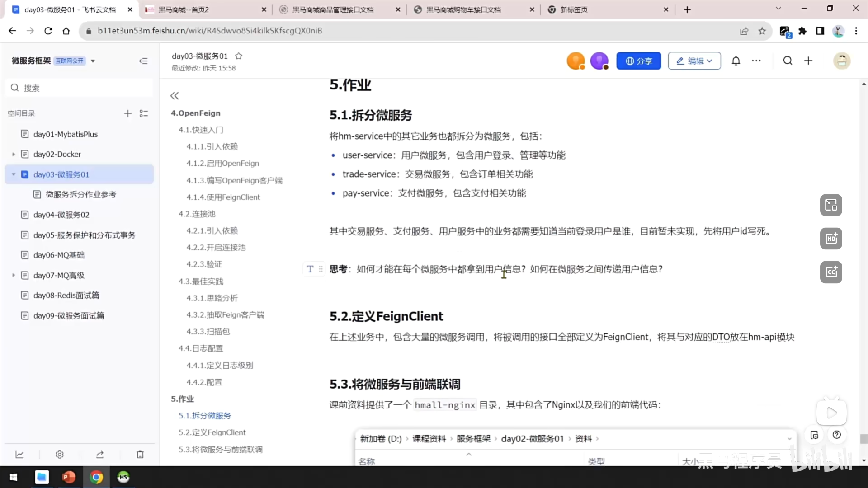Viewport: 868px width, 488px height.
Task: Open the 编辑 button dropdown arrow
Action: (x=708, y=61)
